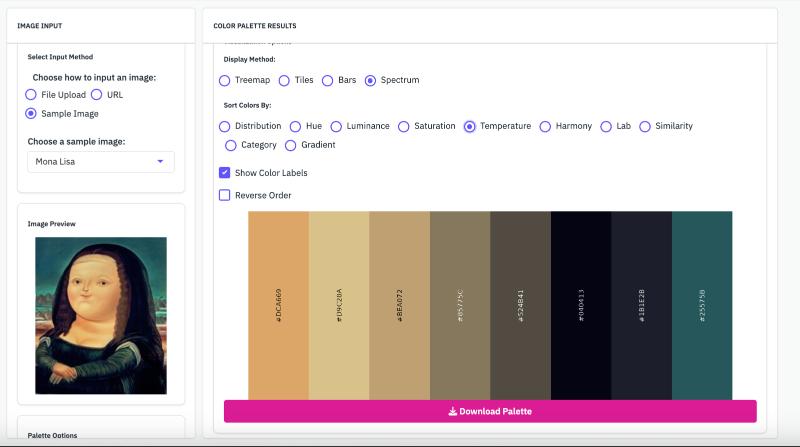The image size is (800, 447).
Task: Click the teal #25575B color band
Action: pyautogui.click(x=702, y=305)
